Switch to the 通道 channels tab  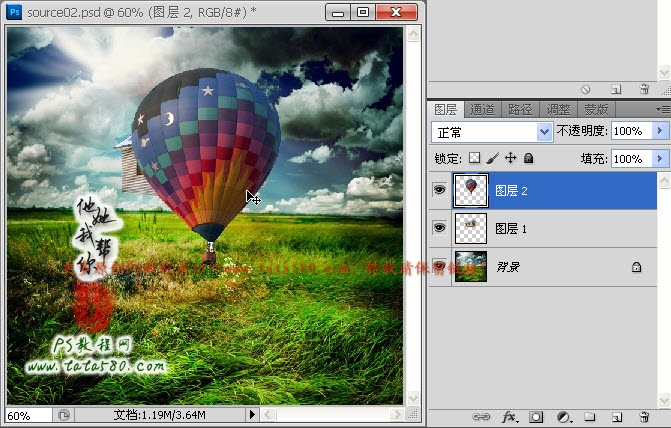pyautogui.click(x=482, y=109)
